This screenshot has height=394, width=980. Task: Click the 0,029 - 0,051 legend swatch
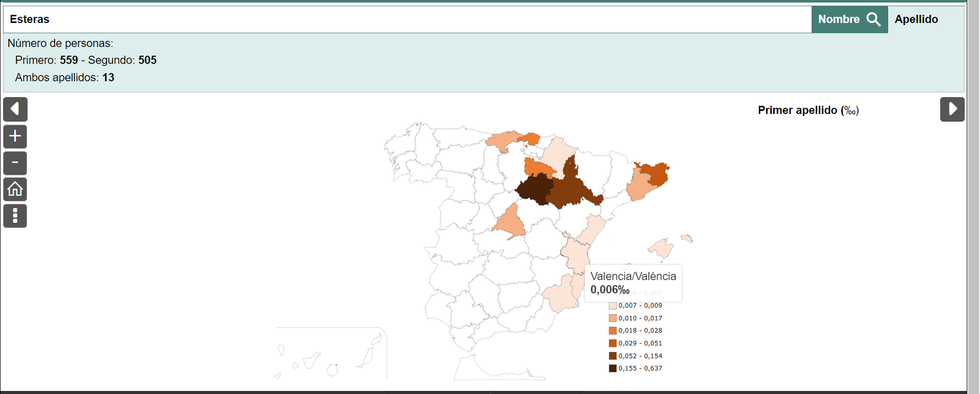click(x=612, y=343)
